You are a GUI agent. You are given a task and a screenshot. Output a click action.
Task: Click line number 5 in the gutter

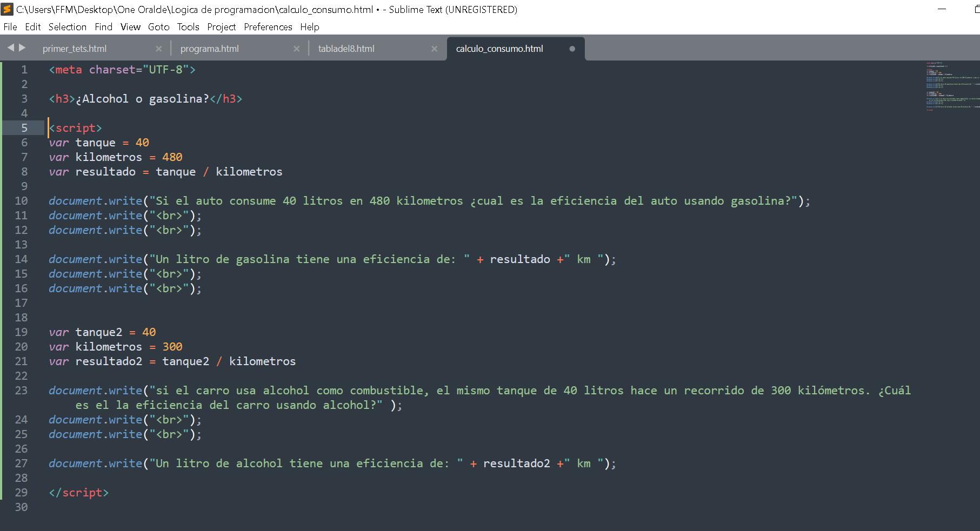click(x=24, y=128)
